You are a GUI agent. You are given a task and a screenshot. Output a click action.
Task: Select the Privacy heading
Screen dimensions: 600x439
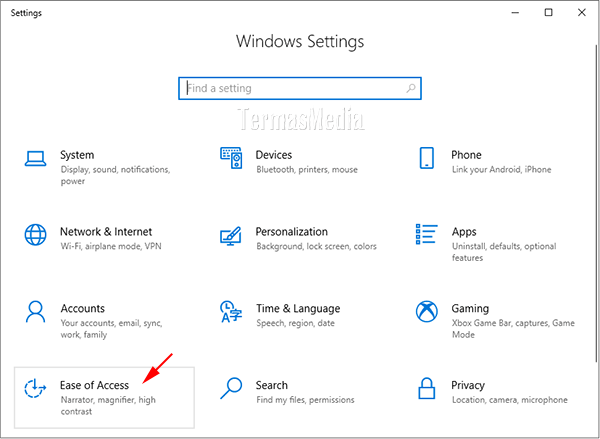click(468, 385)
